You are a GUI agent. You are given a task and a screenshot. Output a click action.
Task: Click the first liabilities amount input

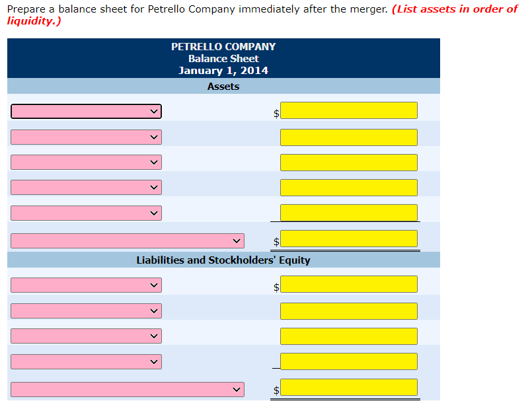pos(349,283)
